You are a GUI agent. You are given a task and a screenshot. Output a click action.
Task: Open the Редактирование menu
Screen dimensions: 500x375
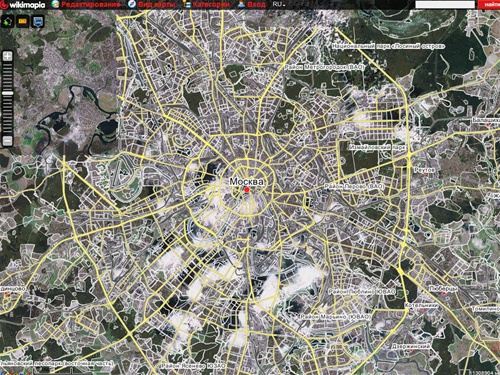91,4
